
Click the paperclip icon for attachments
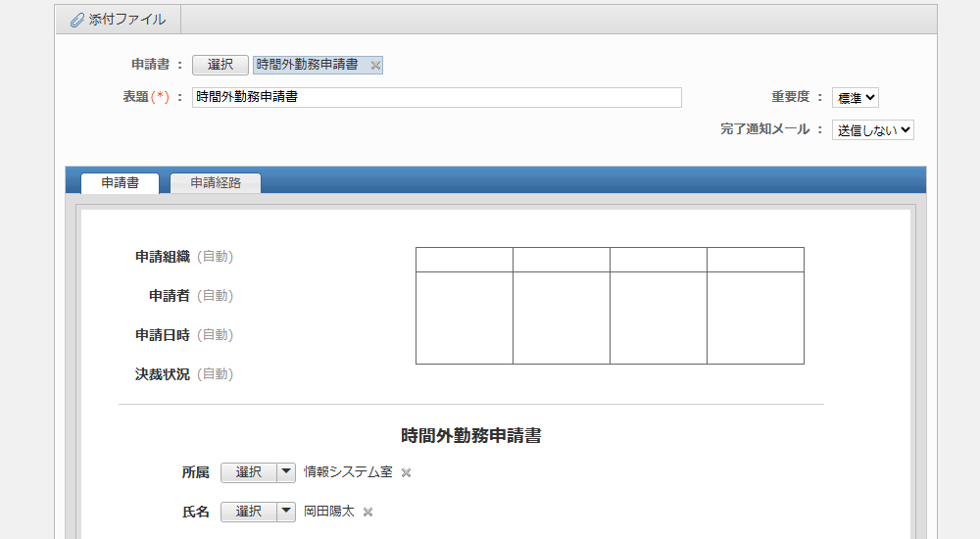click(x=77, y=20)
